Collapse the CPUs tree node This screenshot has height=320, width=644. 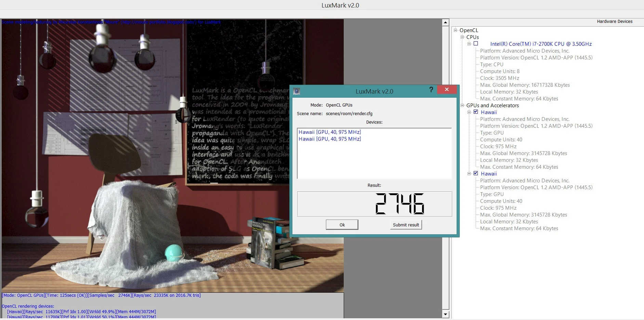tap(462, 37)
